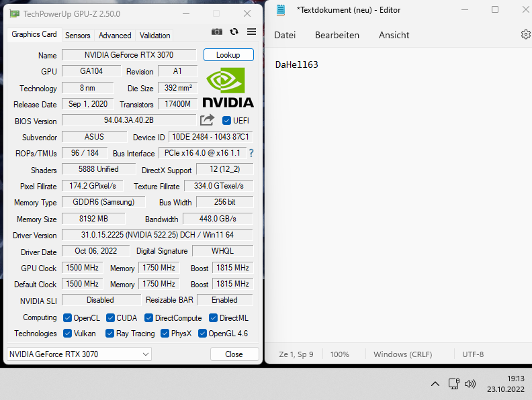532x400 pixels.
Task: Click the Bus Interface question mark
Action: (251, 153)
